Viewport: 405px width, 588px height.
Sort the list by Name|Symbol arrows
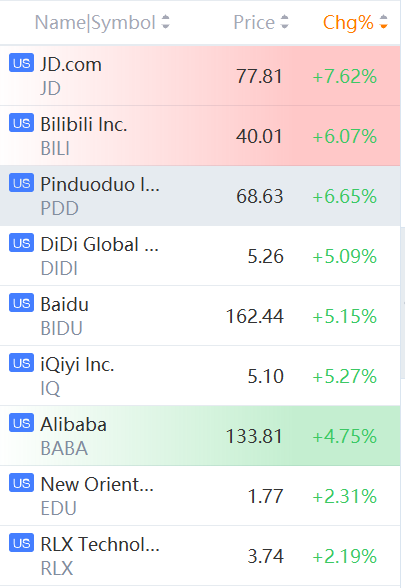pos(165,22)
